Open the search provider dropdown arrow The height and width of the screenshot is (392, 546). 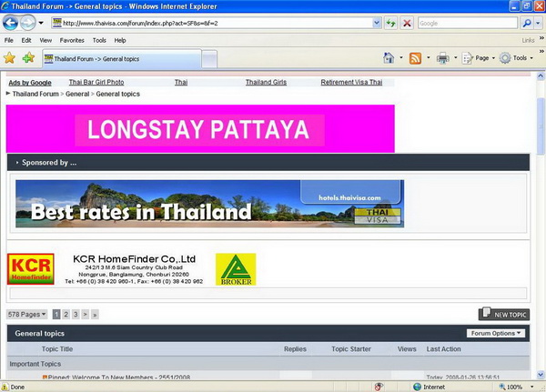click(538, 24)
